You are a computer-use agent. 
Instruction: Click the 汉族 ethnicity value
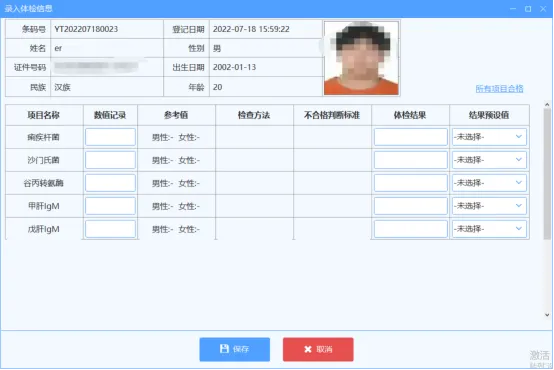pos(63,87)
